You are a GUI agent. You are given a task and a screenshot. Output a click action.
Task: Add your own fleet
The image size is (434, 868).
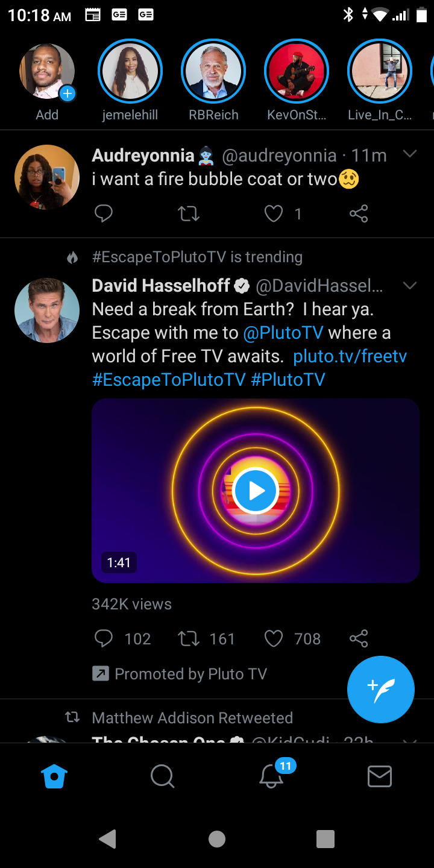point(47,71)
